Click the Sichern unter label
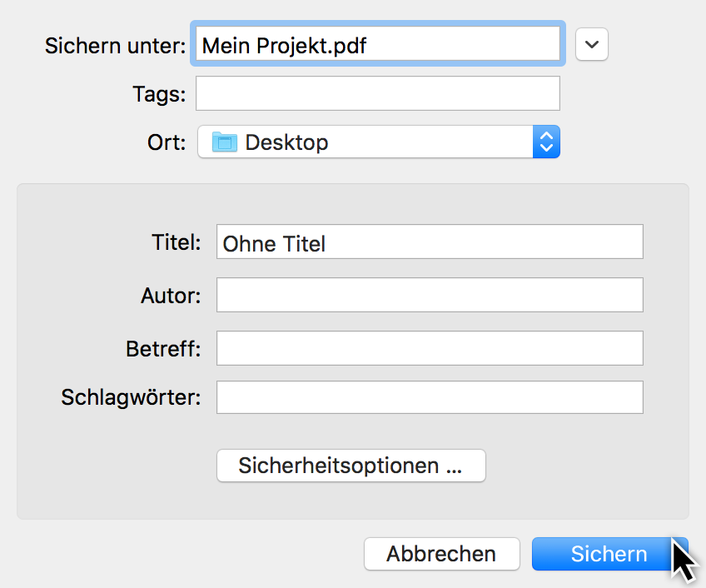Screen dimensions: 706x588 click(x=114, y=46)
